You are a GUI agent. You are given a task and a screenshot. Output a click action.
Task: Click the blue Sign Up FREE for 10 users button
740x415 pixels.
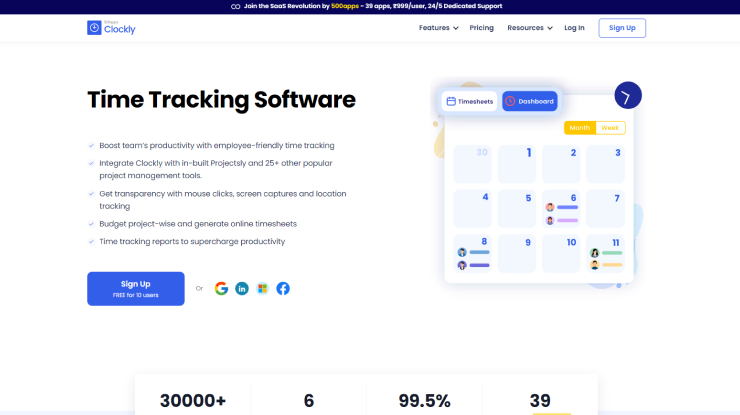point(136,288)
